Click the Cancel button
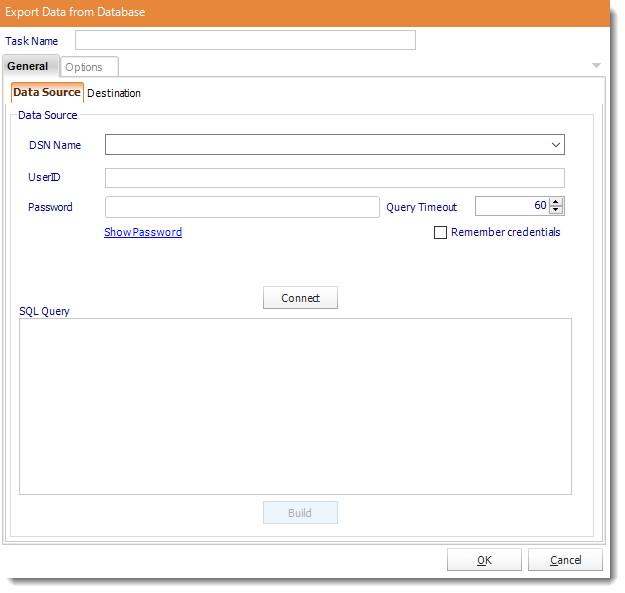Viewport: 625px width, 593px height. point(565,560)
